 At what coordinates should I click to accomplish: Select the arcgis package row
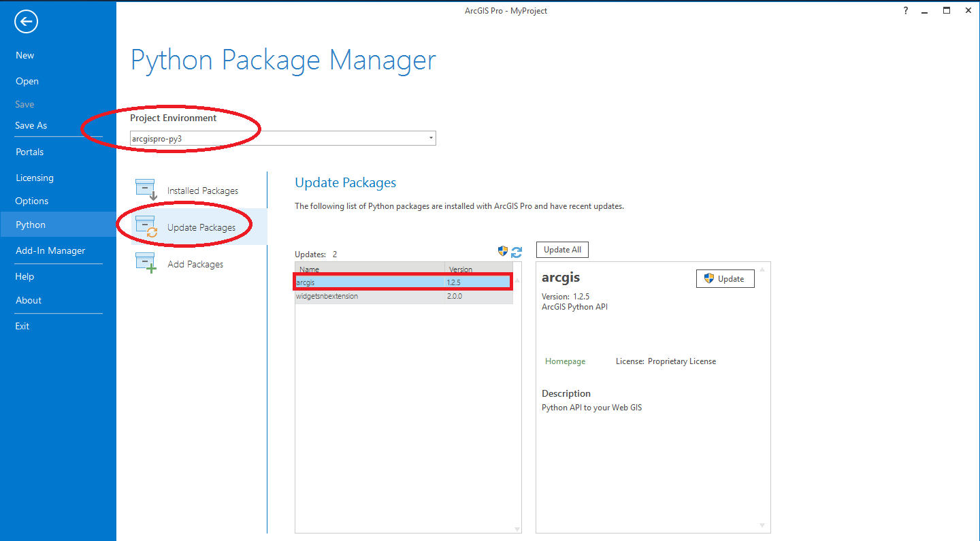coord(404,282)
